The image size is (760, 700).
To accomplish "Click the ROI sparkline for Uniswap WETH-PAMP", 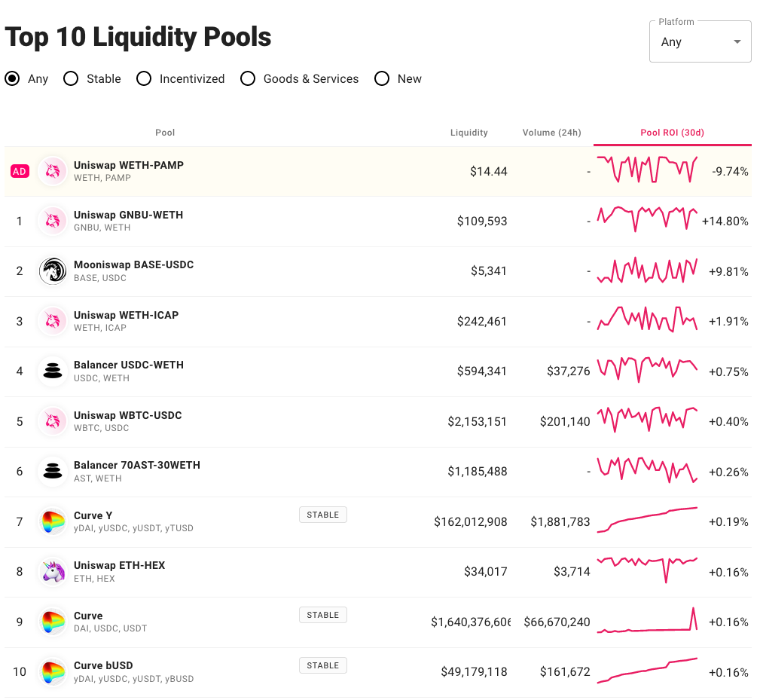I will pos(647,170).
